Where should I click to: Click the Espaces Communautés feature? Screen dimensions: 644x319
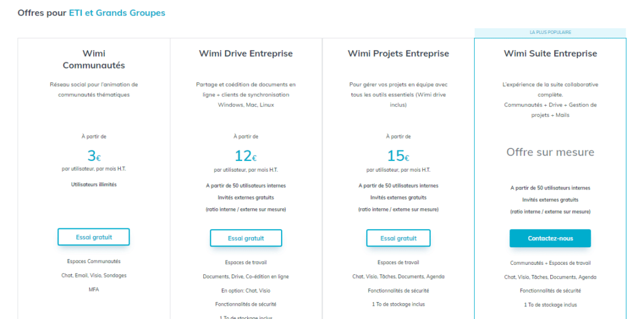[x=94, y=261]
